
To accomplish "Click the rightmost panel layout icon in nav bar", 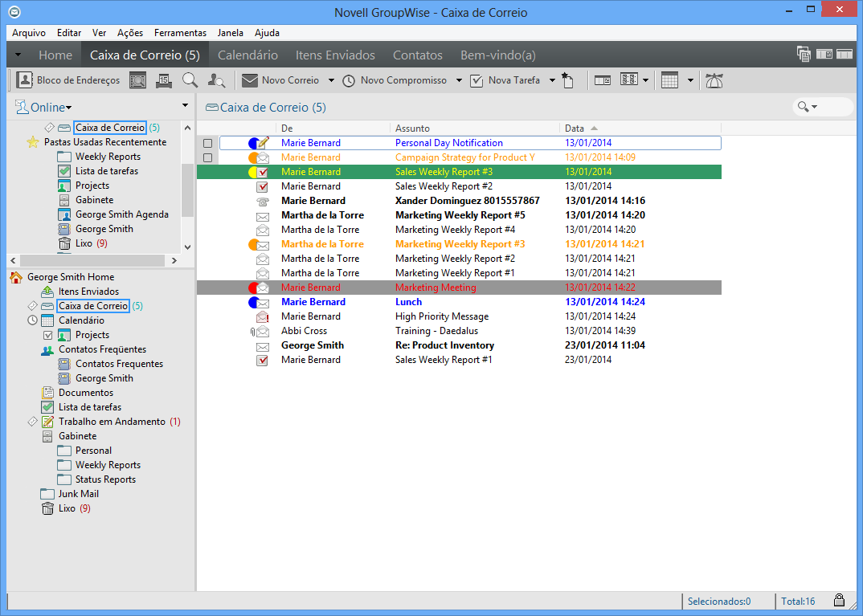I will (845, 54).
